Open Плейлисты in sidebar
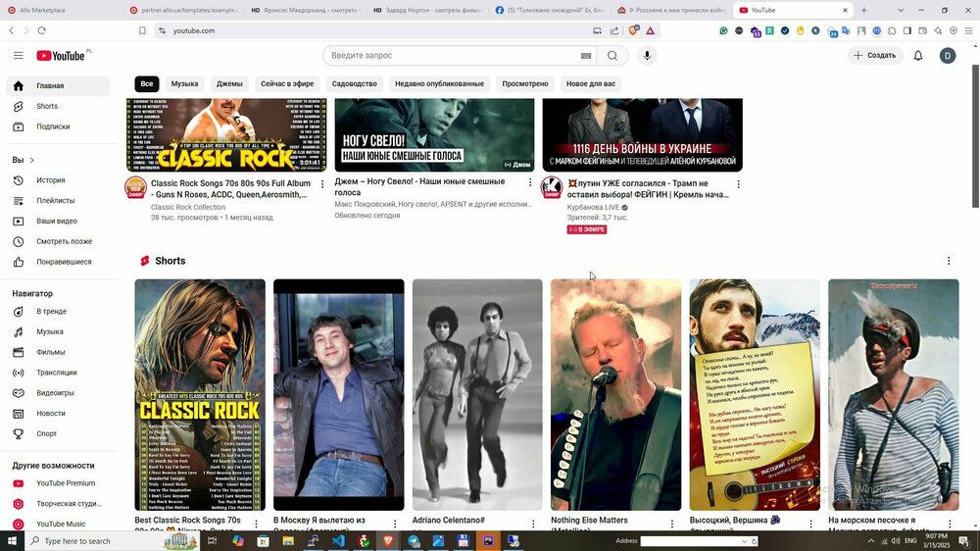The height and width of the screenshot is (551, 980). pos(58,201)
